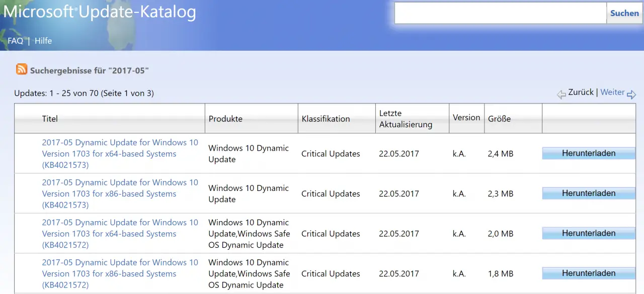Click Herunterladen for the 2,3 MB update
The image size is (644, 294).
pyautogui.click(x=589, y=193)
